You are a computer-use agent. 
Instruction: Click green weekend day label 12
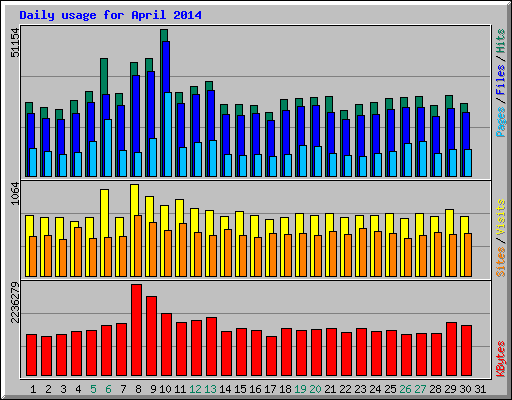coord(195,389)
